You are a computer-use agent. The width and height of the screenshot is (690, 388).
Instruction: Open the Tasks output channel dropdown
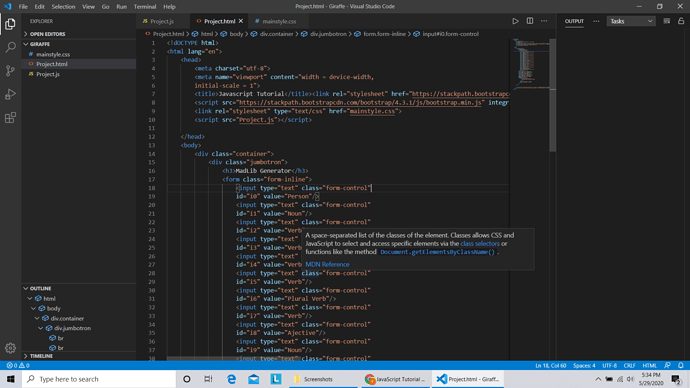coord(631,21)
